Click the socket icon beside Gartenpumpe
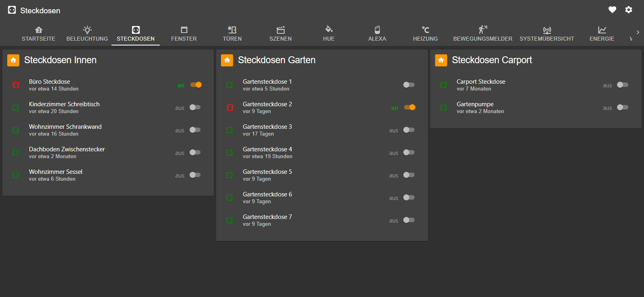This screenshot has width=644, height=297. (x=443, y=107)
